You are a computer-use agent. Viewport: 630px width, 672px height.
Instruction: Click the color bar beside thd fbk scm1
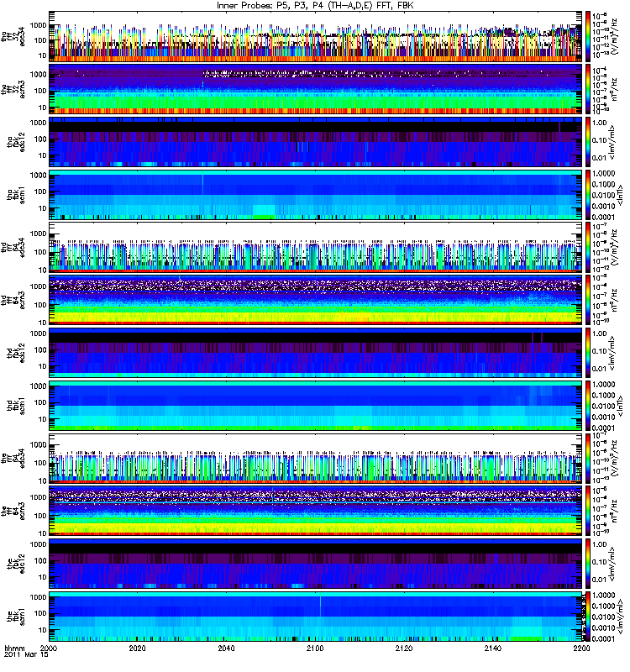tap(587, 406)
